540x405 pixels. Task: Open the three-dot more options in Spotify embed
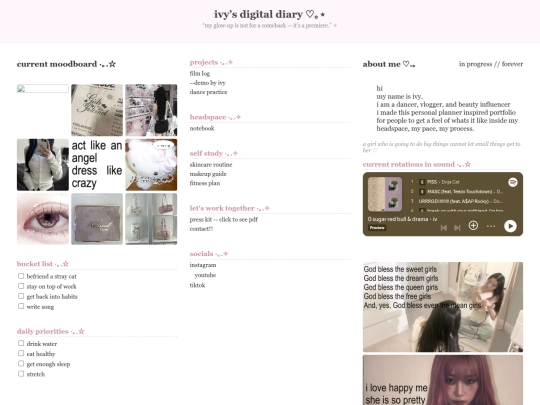point(491,226)
